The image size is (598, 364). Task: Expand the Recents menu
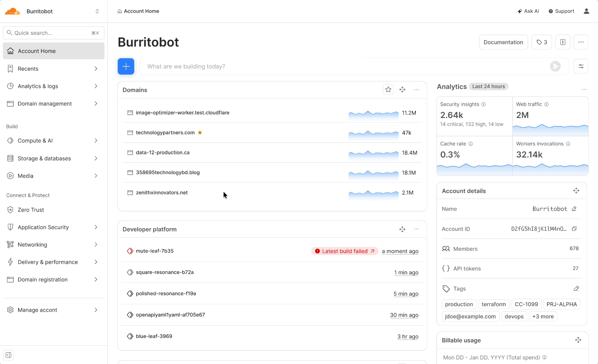click(x=54, y=69)
